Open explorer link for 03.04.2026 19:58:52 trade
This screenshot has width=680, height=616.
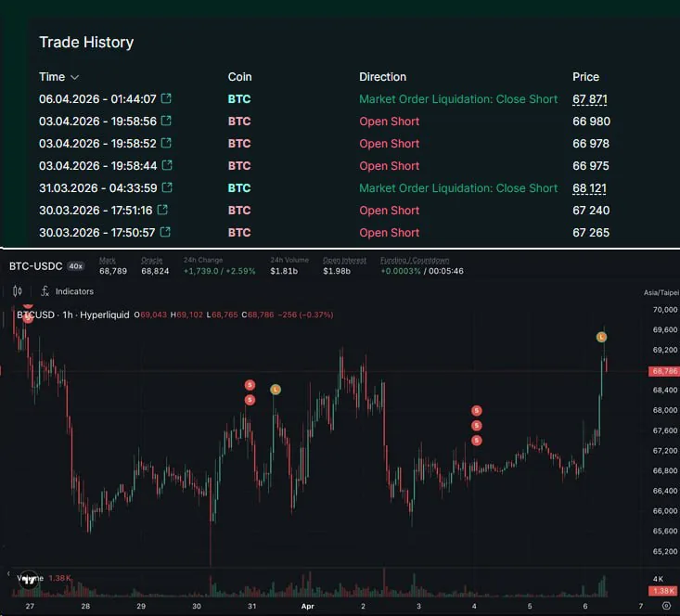[166, 144]
